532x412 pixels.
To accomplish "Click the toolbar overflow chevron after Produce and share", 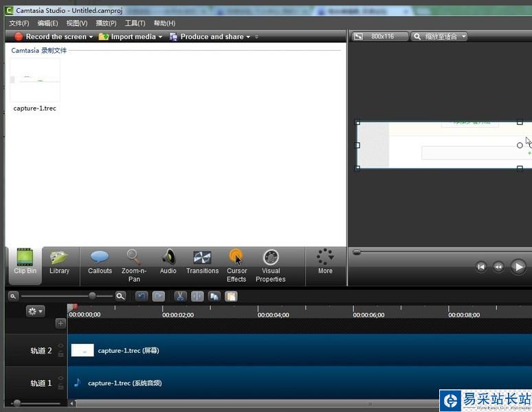I will click(x=256, y=36).
